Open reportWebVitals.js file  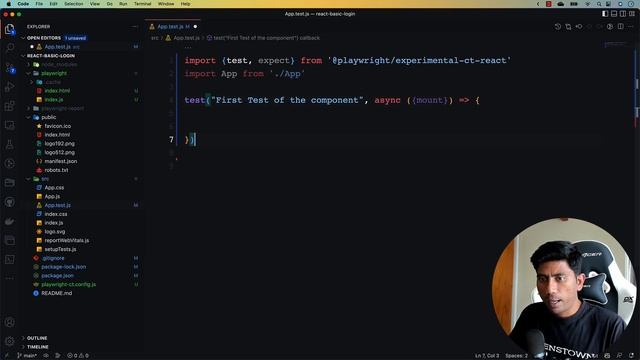pyautogui.click(x=67, y=240)
